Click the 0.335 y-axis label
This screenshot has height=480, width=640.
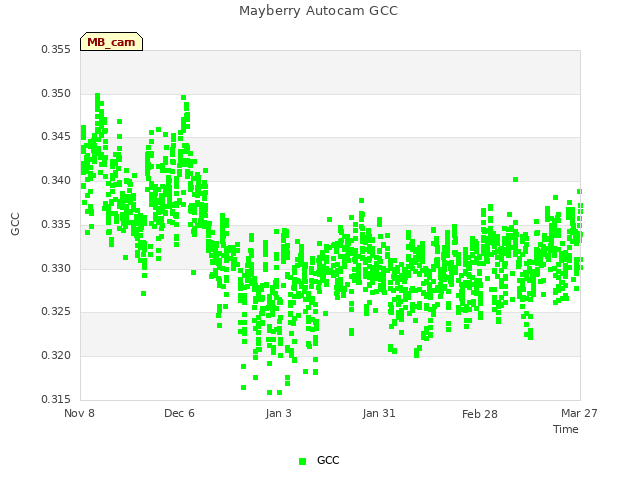point(56,224)
